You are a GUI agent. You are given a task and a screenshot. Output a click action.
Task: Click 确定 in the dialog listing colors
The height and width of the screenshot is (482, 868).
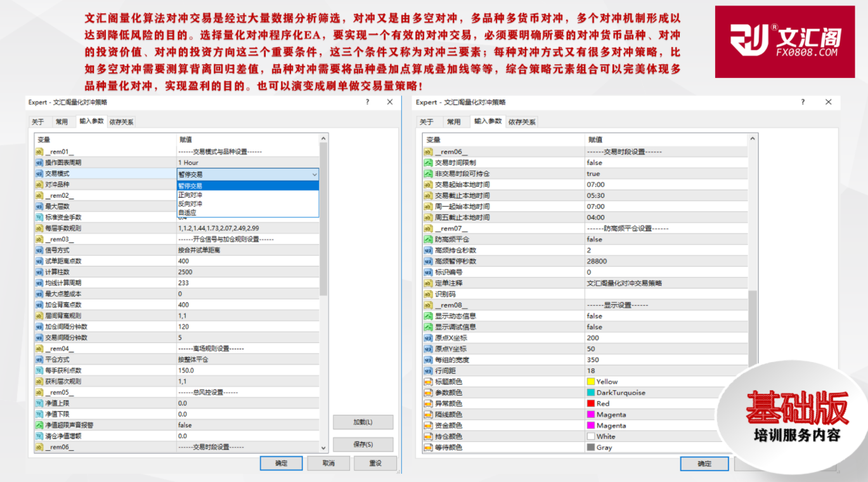point(704,464)
